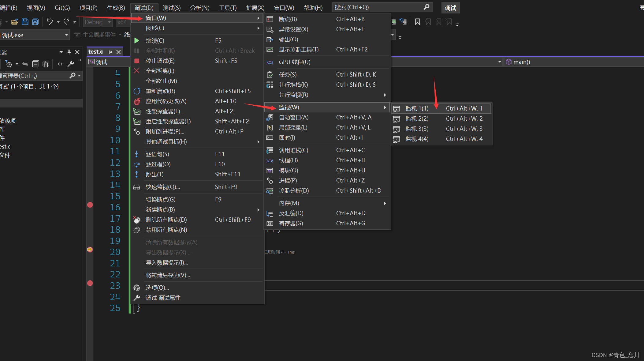Click the Options (选项) gear icon
This screenshot has width=644, height=361.
pyautogui.click(x=137, y=288)
